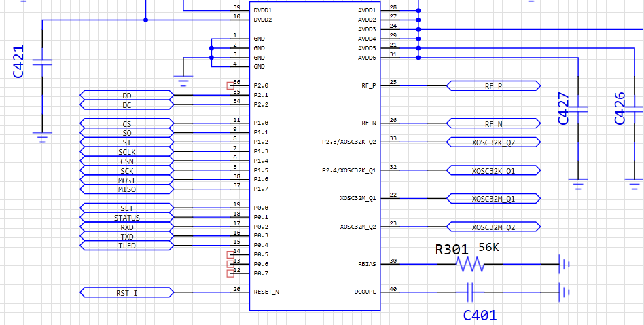Screen dimensions: 644x325
Task: Select the C421 capacitor symbol
Action: (x=42, y=62)
